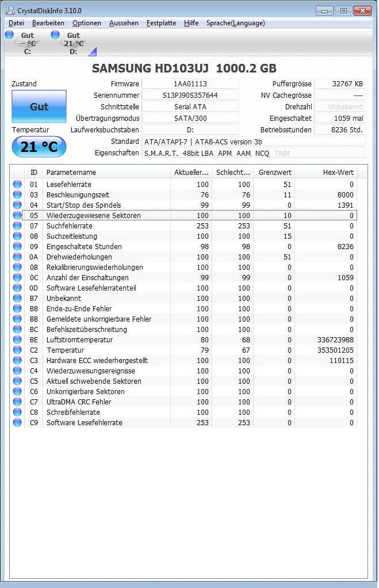
Task: Click the Parametername column header
Action: [x=106, y=173]
